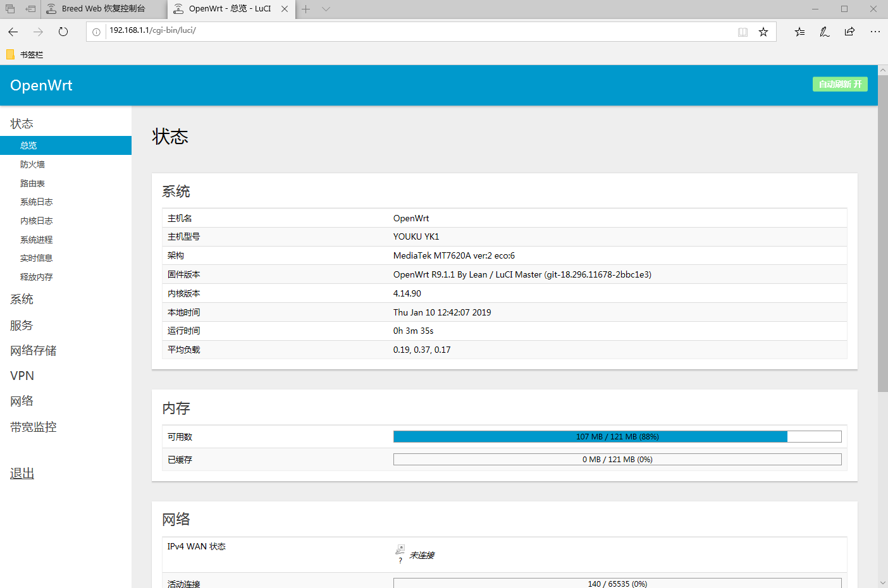Image resolution: width=888 pixels, height=588 pixels.
Task: Expand the 系统 sidebar section
Action: click(x=22, y=299)
